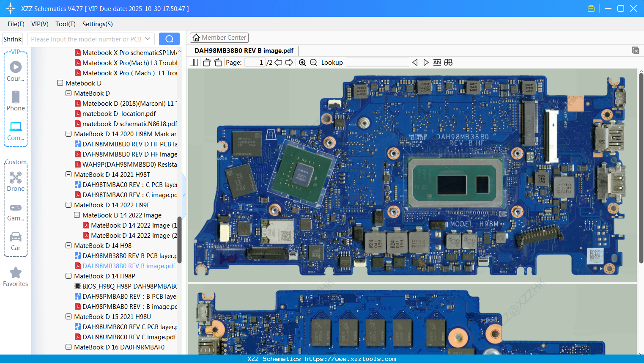Click the Lookup text field
Image resolution: width=644 pixels, height=363 pixels.
click(377, 63)
